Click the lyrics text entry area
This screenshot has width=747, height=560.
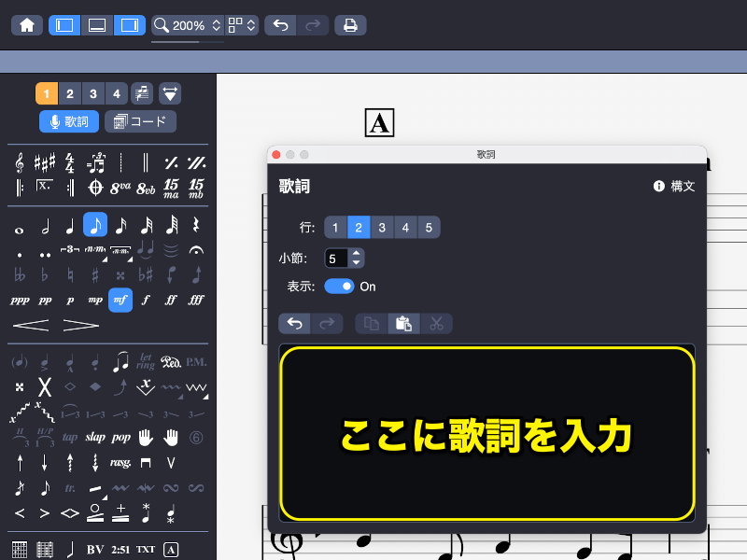pos(486,434)
